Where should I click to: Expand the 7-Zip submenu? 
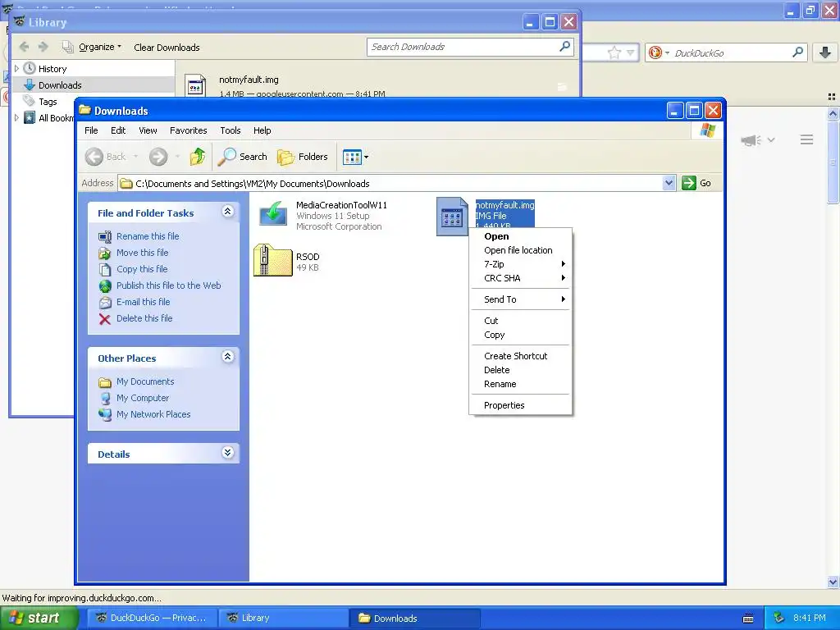click(x=520, y=264)
